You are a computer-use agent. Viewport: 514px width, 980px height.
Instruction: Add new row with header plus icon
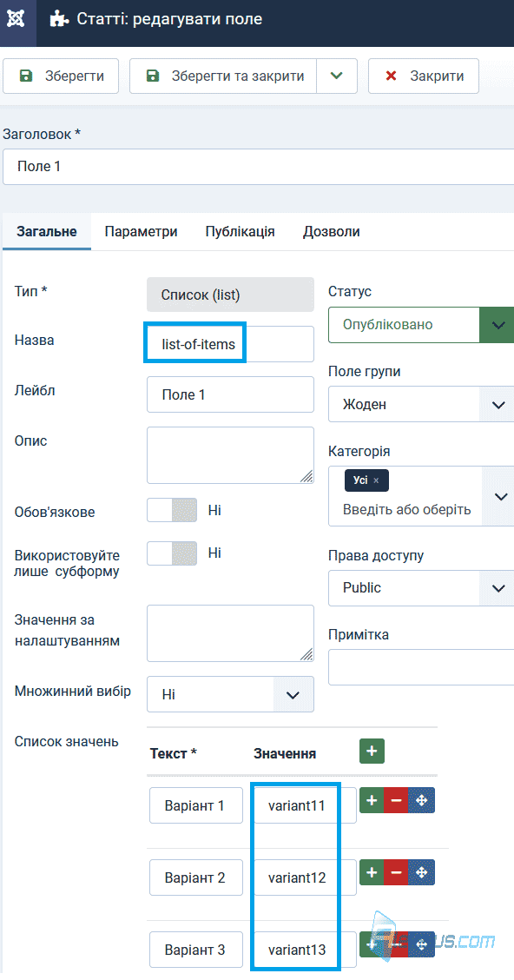coord(372,751)
